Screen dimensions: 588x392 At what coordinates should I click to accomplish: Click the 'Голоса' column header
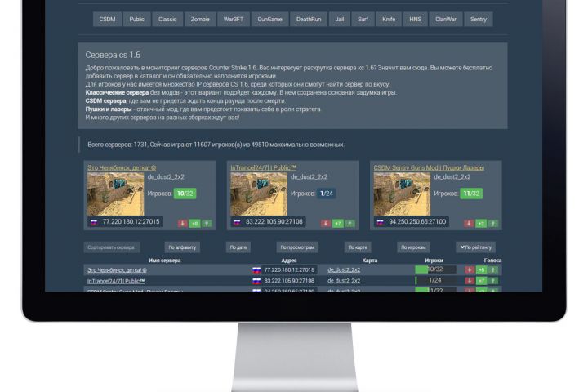click(492, 260)
